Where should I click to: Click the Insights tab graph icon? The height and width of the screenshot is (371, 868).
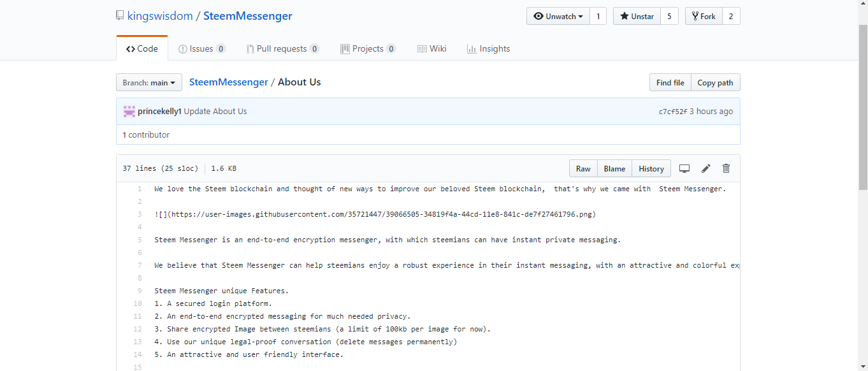tap(472, 48)
